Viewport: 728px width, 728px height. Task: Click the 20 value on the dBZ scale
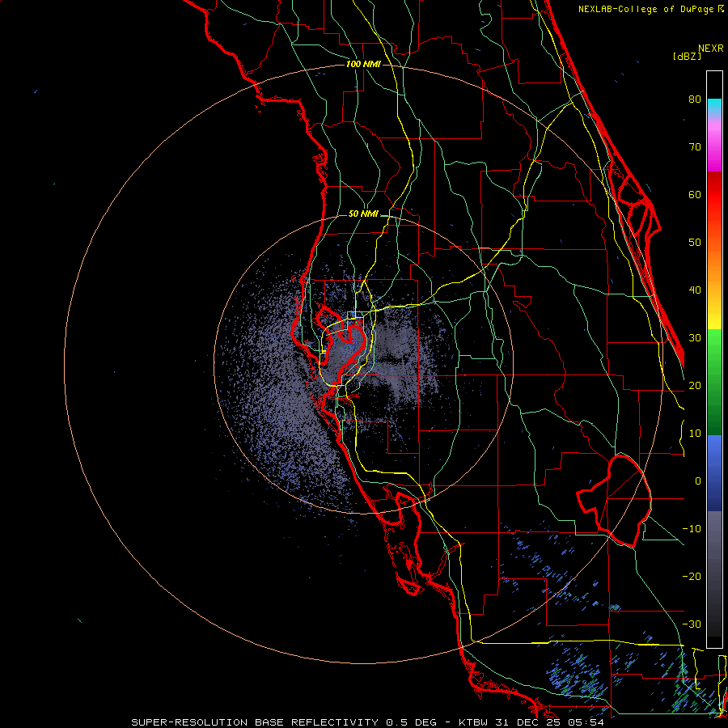click(x=695, y=386)
